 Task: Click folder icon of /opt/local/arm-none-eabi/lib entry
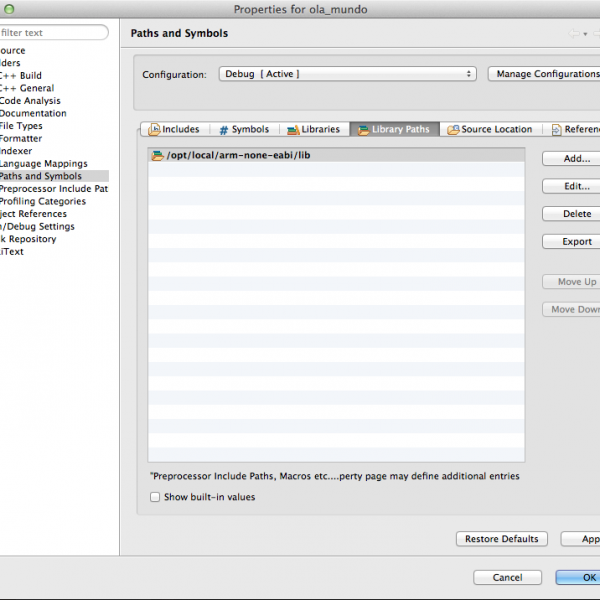157,155
